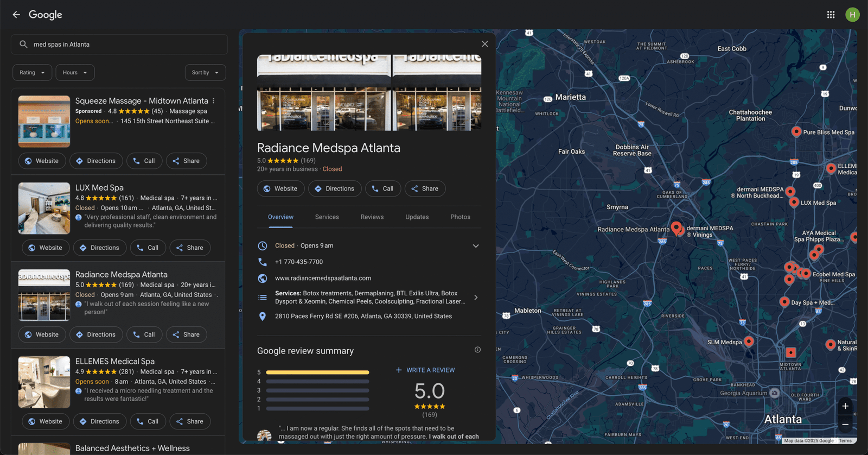The height and width of the screenshot is (455, 868).
Task: Click the globe icon beside radiancemedspaatlanta.com
Action: pos(263,278)
